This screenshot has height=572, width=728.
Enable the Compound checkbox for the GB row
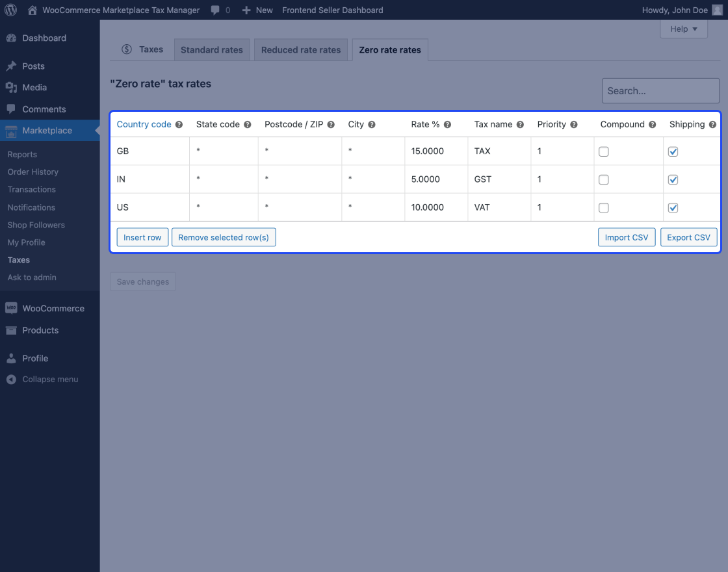click(x=604, y=151)
